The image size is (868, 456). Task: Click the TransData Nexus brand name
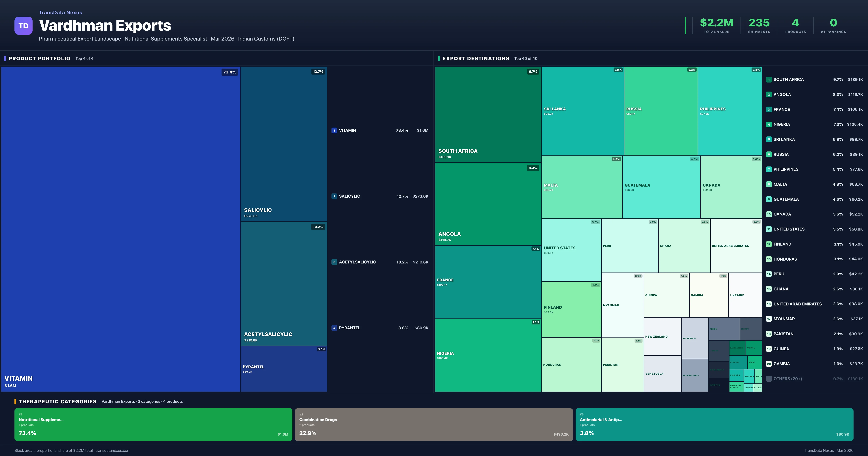(x=61, y=12)
